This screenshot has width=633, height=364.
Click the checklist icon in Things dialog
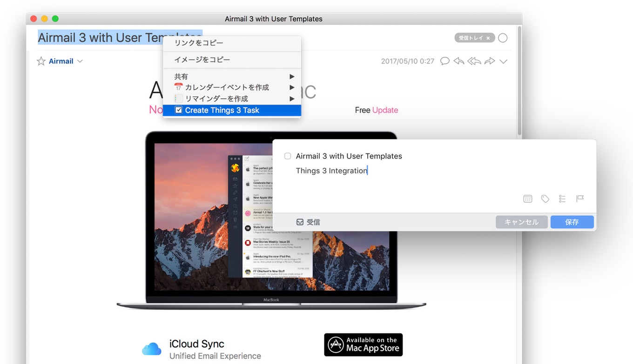[x=562, y=199]
